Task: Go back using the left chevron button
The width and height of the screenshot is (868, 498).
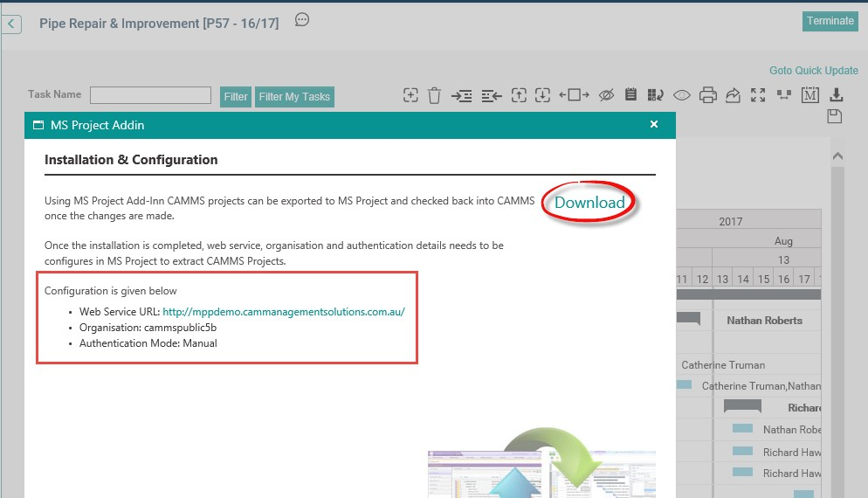Action: pos(11,24)
